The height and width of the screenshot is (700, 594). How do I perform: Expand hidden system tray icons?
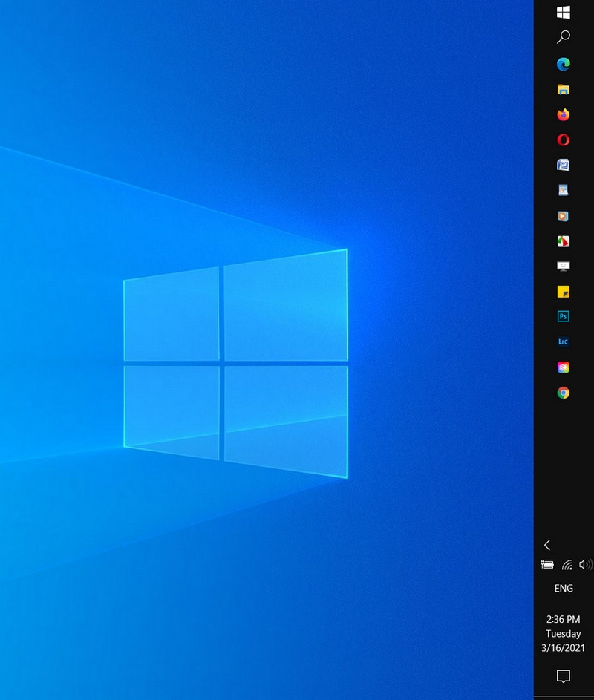[546, 544]
